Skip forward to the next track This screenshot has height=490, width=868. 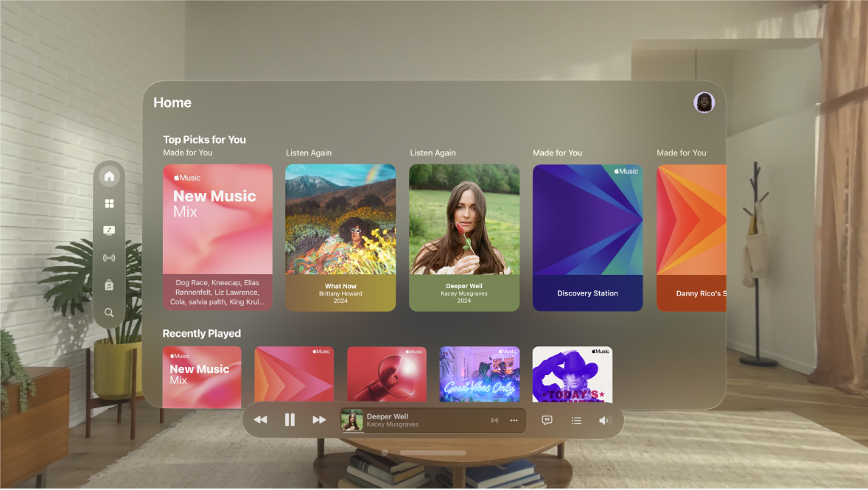click(x=319, y=420)
